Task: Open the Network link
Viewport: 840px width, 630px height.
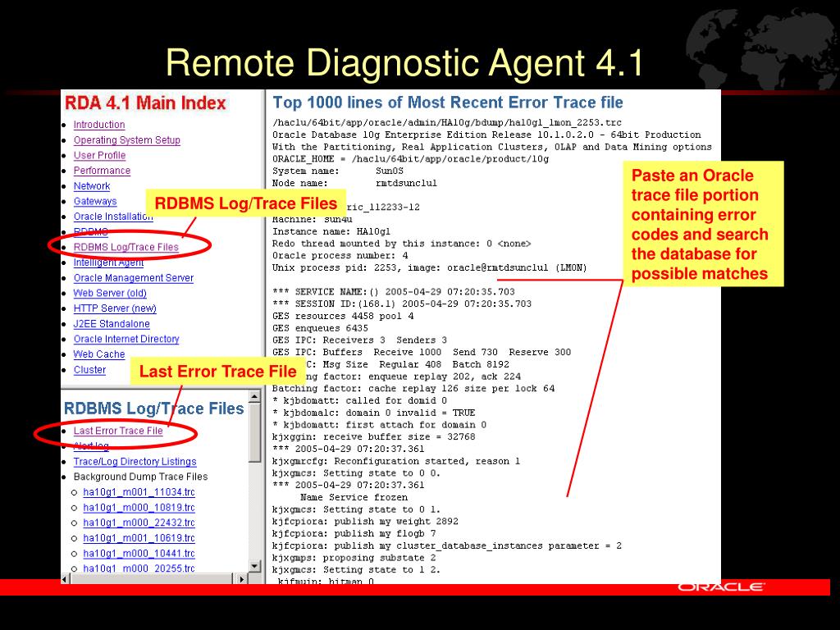Action: 92,186
